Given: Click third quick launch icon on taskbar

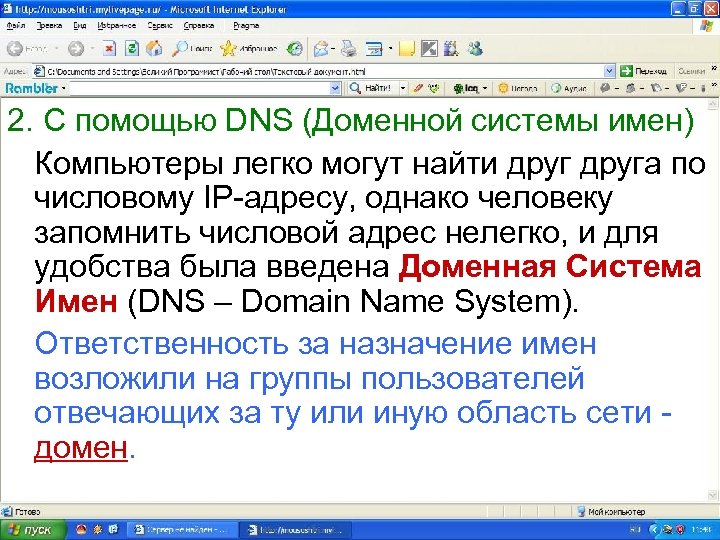Looking at the screenshot, I should click(x=113, y=529).
